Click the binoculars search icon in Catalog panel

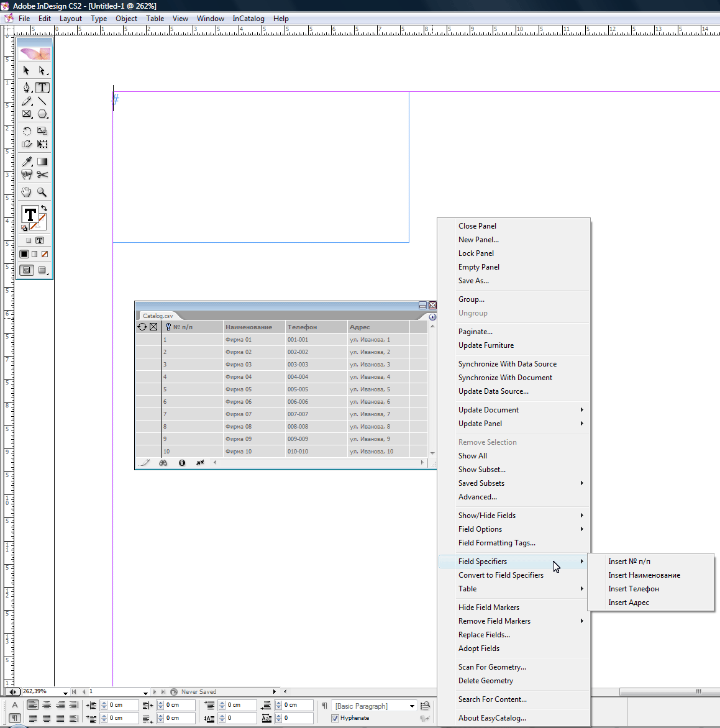pyautogui.click(x=163, y=463)
